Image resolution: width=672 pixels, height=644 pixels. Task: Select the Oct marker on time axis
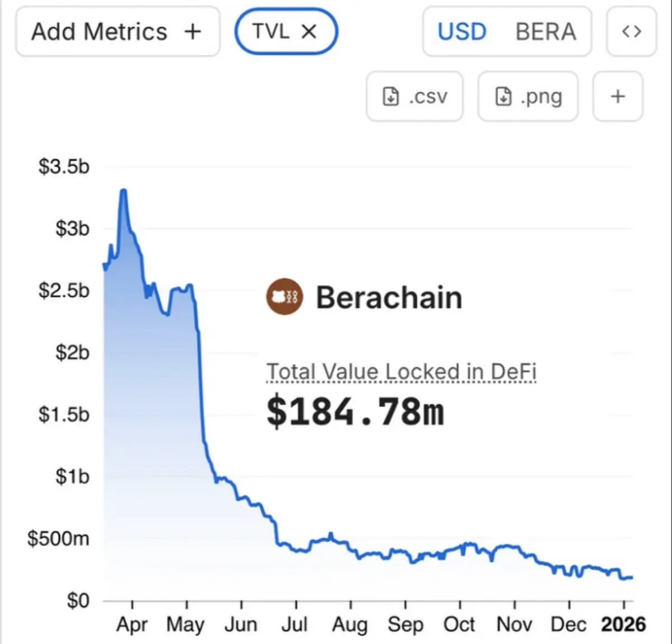point(459,624)
